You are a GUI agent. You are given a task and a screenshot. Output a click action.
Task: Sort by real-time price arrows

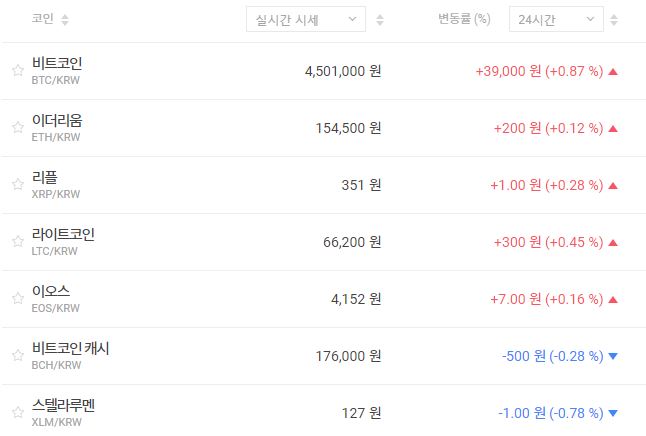click(379, 20)
